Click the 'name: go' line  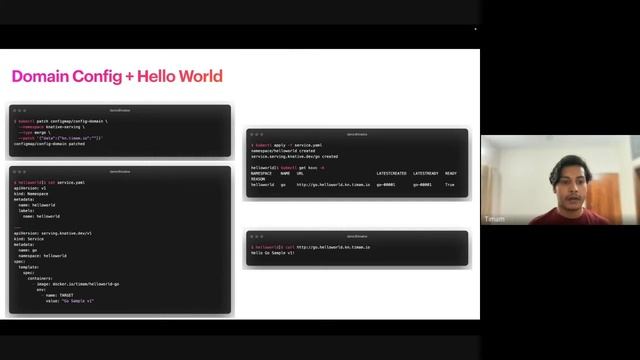(28, 250)
